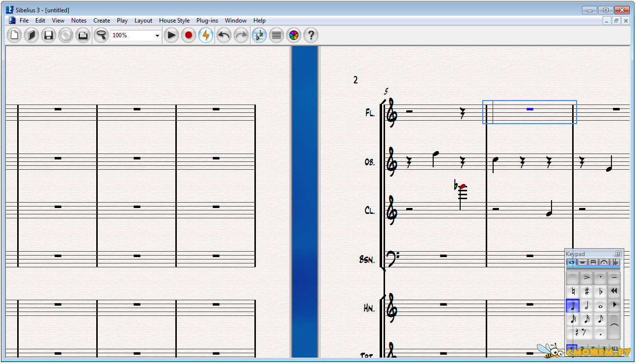
Task: Toggle the accent articulation on the Keypad
Action: pyautogui.click(x=586, y=277)
